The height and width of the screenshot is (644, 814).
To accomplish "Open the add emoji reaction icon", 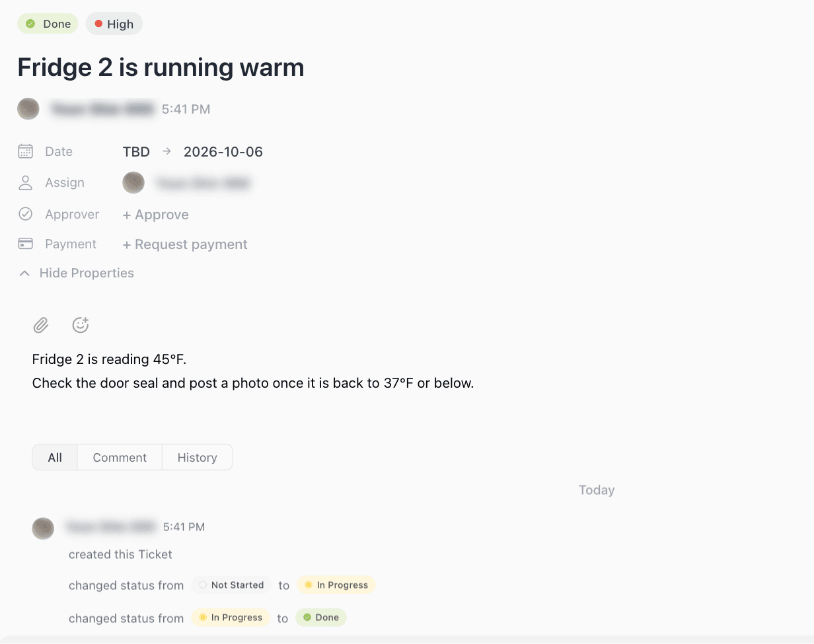I will coord(81,325).
